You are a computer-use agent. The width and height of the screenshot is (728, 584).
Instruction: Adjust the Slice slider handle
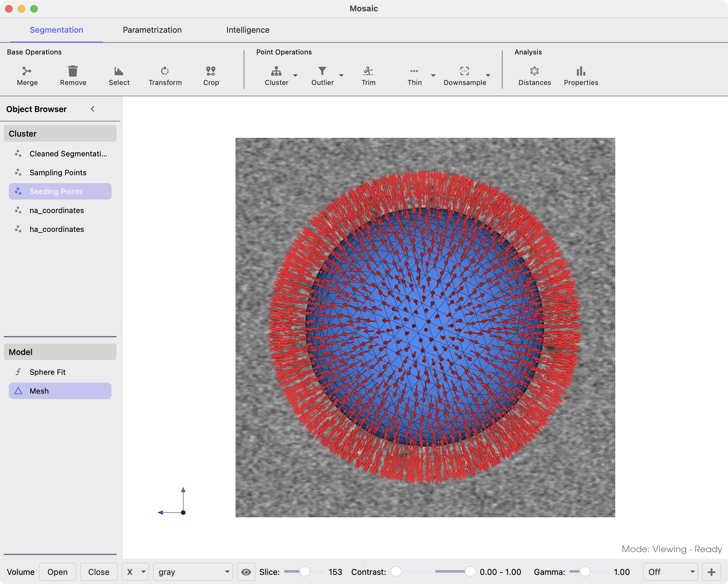304,571
